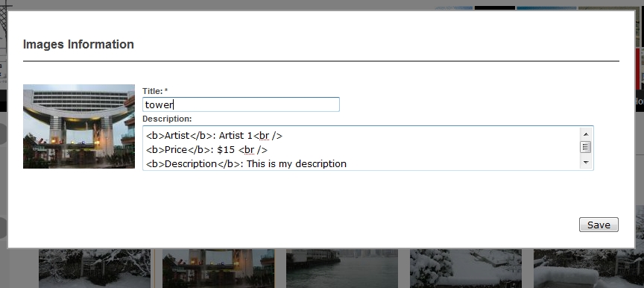Click the Description scrollbar thumb
Image resolution: width=644 pixels, height=288 pixels.
point(586,147)
